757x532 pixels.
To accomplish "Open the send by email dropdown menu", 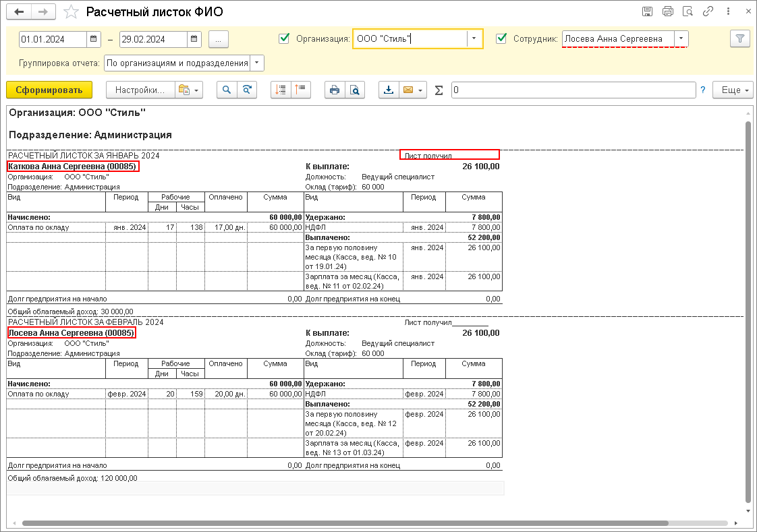I will point(413,90).
